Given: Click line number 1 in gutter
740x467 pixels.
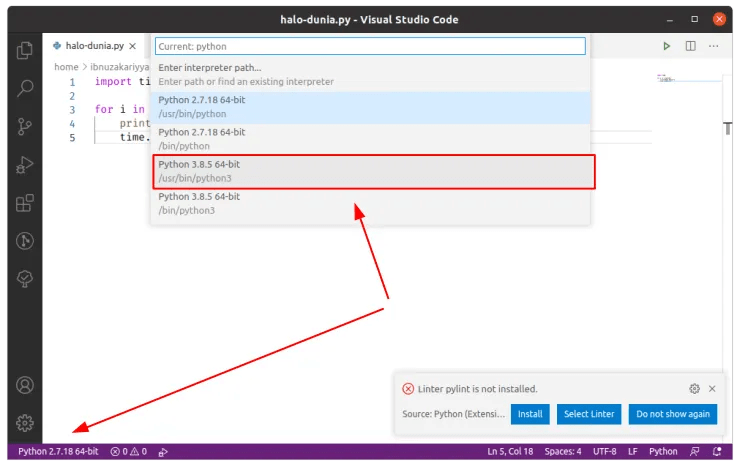Looking at the screenshot, I should click(x=72, y=82).
